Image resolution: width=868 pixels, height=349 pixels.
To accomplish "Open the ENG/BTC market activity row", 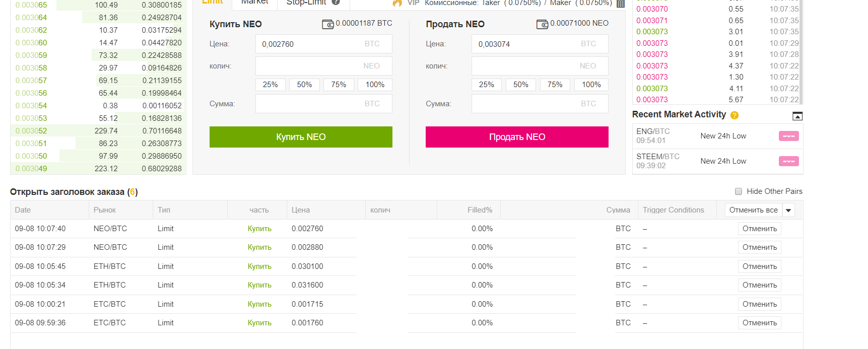I will pos(717,136).
